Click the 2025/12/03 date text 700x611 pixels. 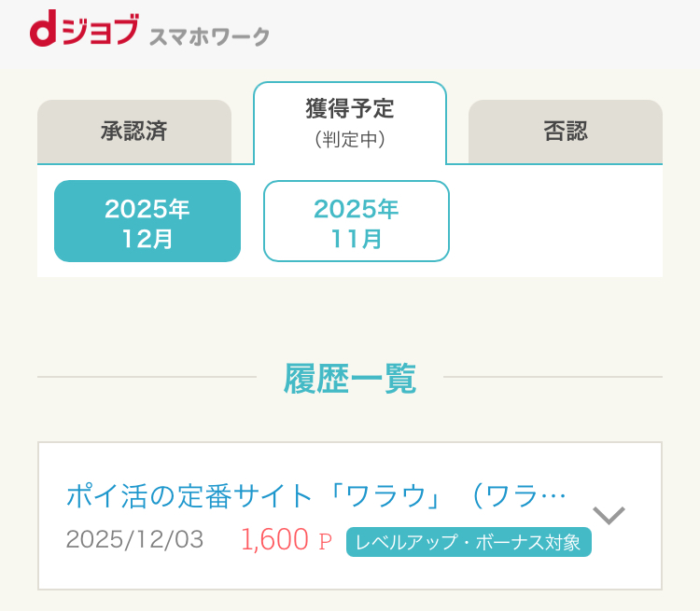(134, 541)
